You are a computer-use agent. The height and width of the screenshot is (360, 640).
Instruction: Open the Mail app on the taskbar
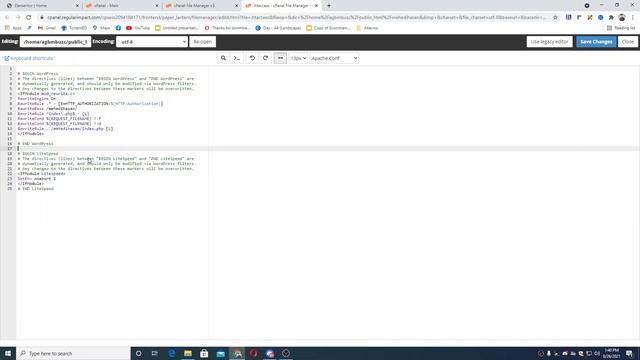click(221, 353)
